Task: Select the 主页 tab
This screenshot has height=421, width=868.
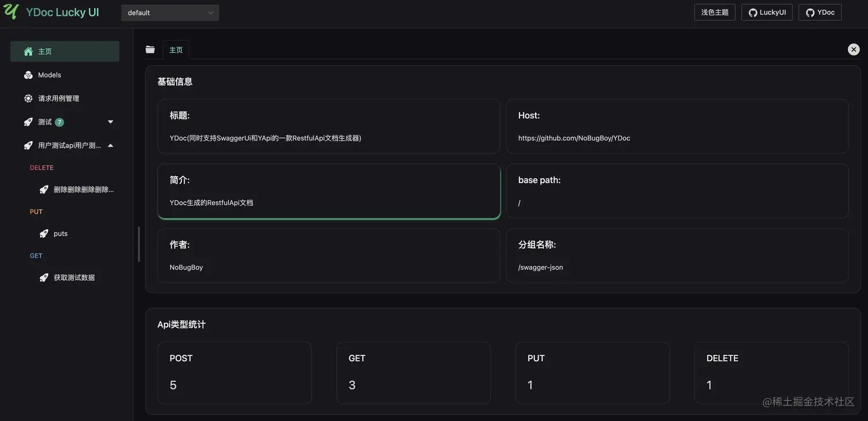Action: (176, 50)
